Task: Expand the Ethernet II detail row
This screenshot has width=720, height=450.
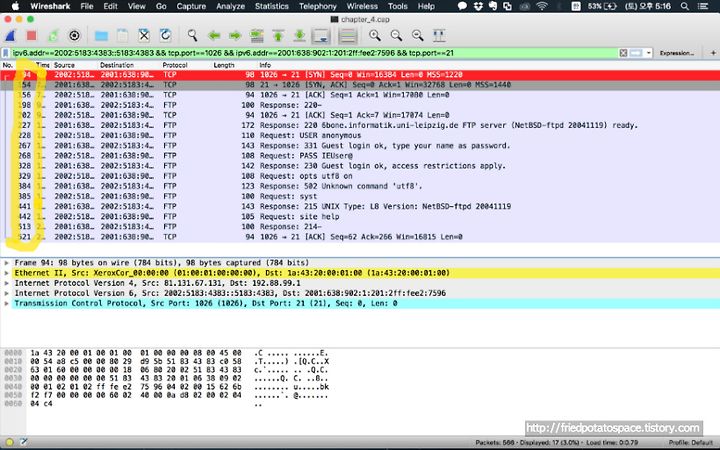Action: 6,273
